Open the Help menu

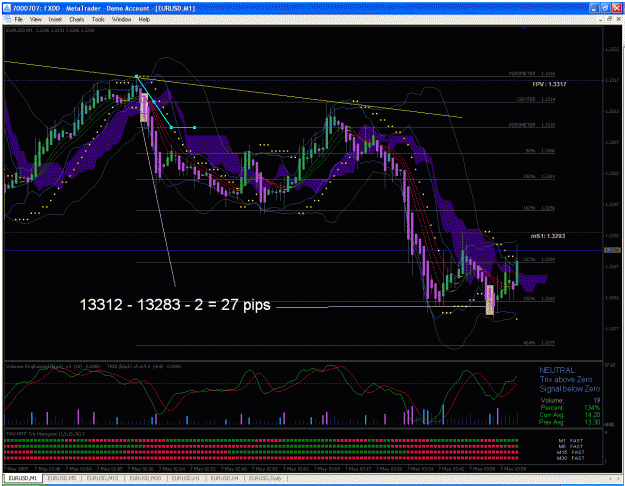(x=144, y=19)
